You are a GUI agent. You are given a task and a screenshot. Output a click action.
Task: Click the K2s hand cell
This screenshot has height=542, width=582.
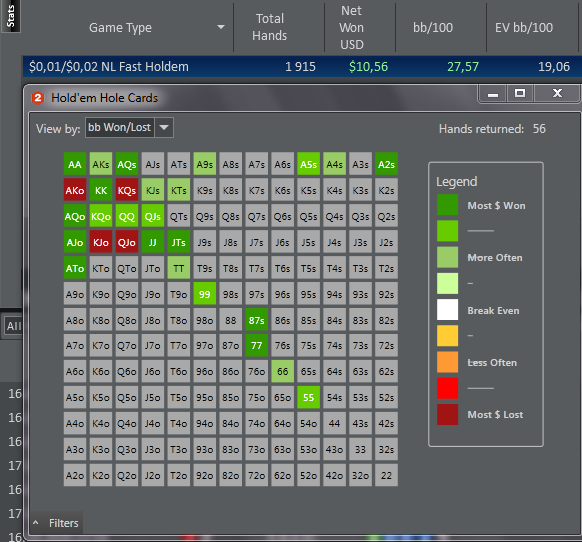386,190
